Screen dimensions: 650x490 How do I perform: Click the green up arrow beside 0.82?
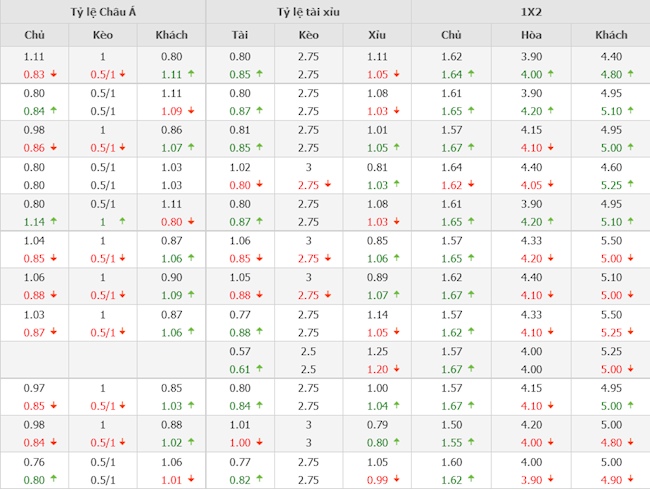258,479
